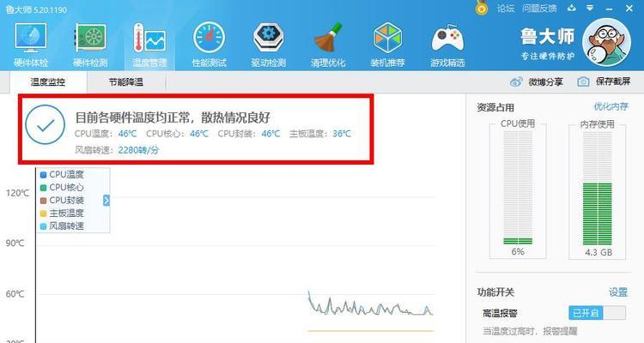Toggle 主板温度 series in chart legend
The height and width of the screenshot is (343, 644).
point(62,213)
